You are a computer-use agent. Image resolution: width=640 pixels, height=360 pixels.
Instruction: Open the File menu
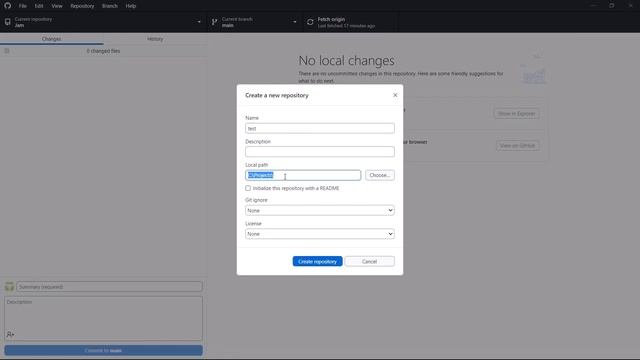pyautogui.click(x=22, y=6)
